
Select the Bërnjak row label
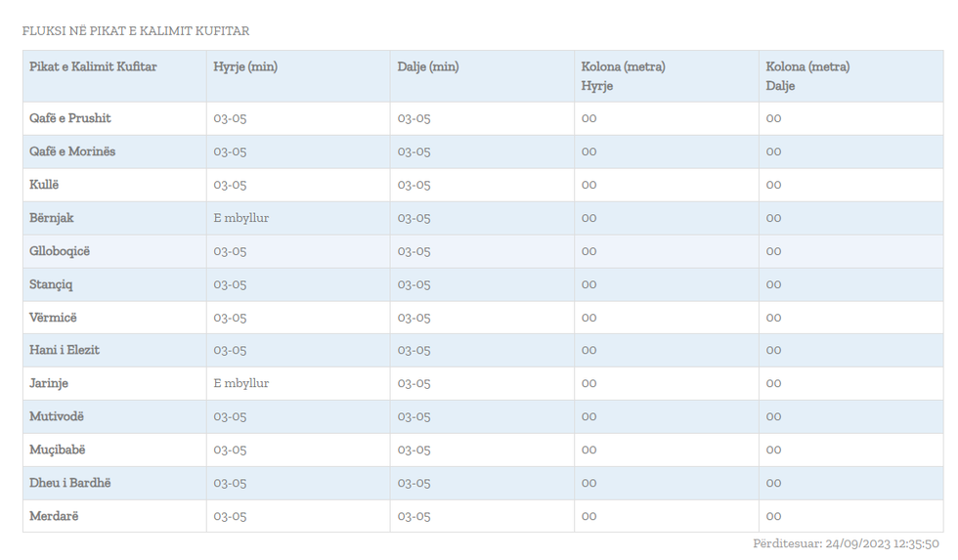pos(52,218)
